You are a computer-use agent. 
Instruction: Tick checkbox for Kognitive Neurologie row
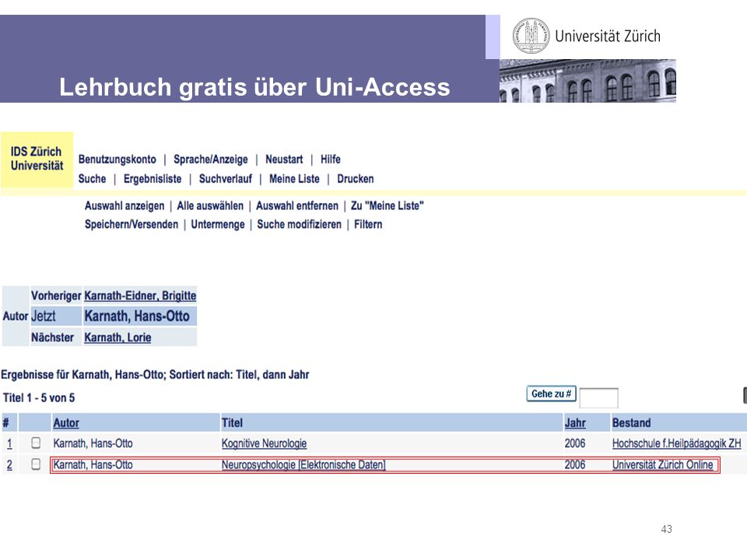36,443
